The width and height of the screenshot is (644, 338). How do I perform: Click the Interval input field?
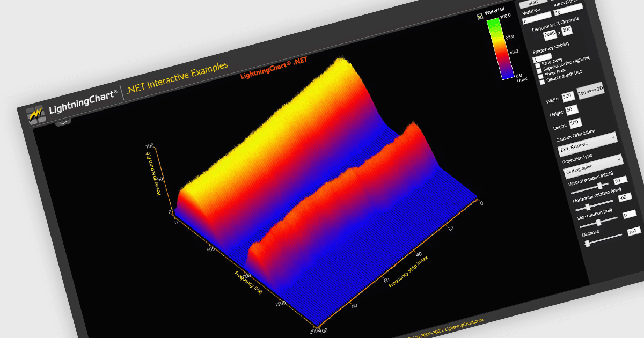point(568,9)
